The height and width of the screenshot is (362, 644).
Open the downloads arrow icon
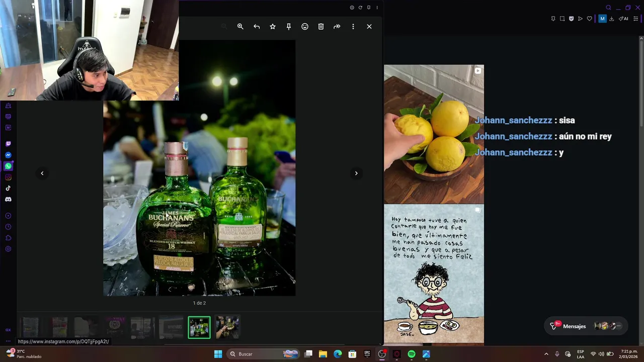point(611,19)
